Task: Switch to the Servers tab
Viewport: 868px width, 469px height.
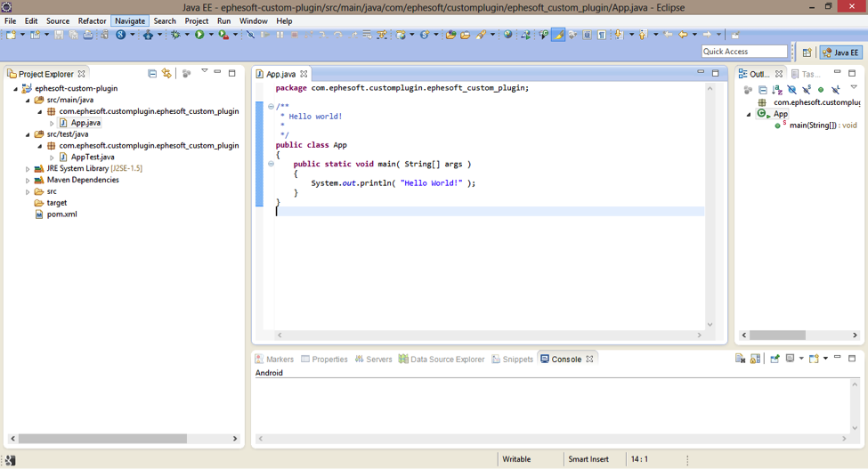Action: [x=374, y=359]
